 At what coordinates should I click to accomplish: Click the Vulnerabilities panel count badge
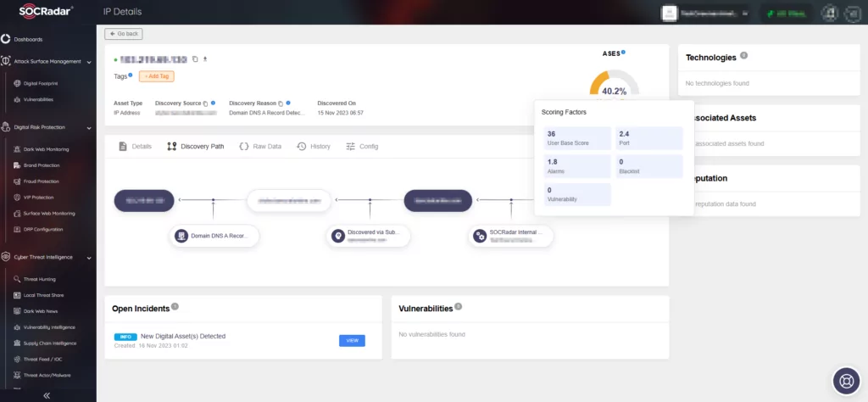tap(459, 306)
